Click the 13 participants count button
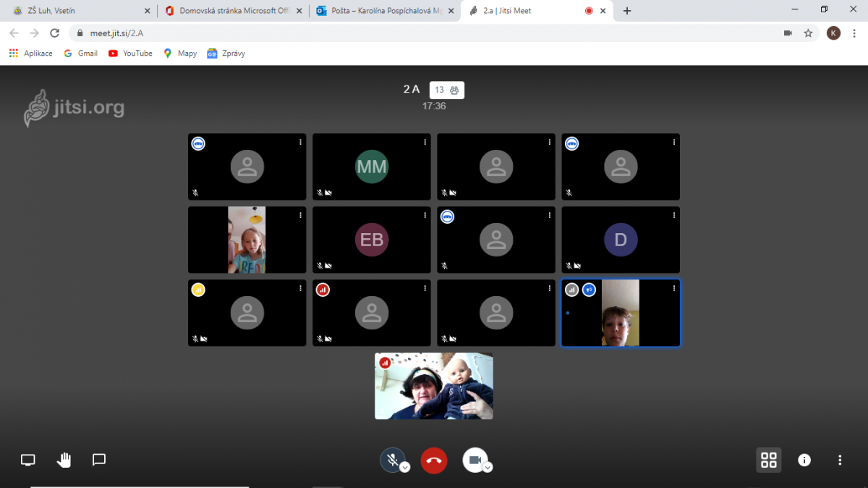 point(446,90)
